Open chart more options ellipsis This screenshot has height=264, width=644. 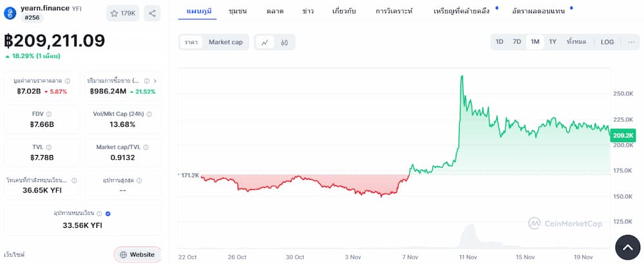pyautogui.click(x=631, y=42)
